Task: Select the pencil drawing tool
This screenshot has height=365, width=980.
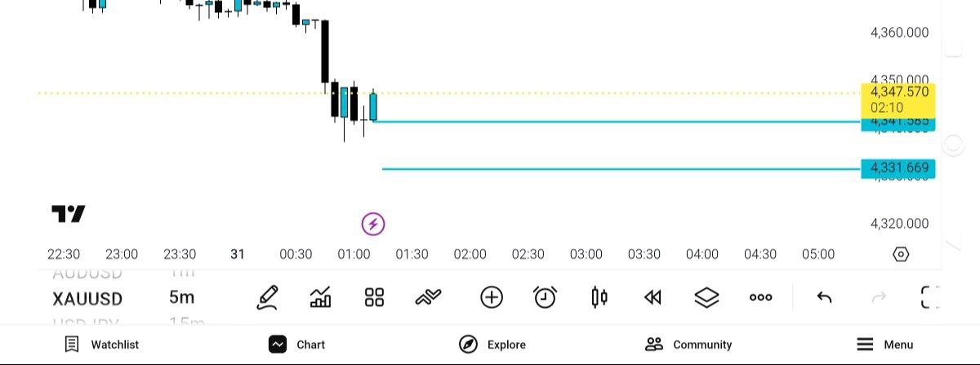Action: pos(267,297)
